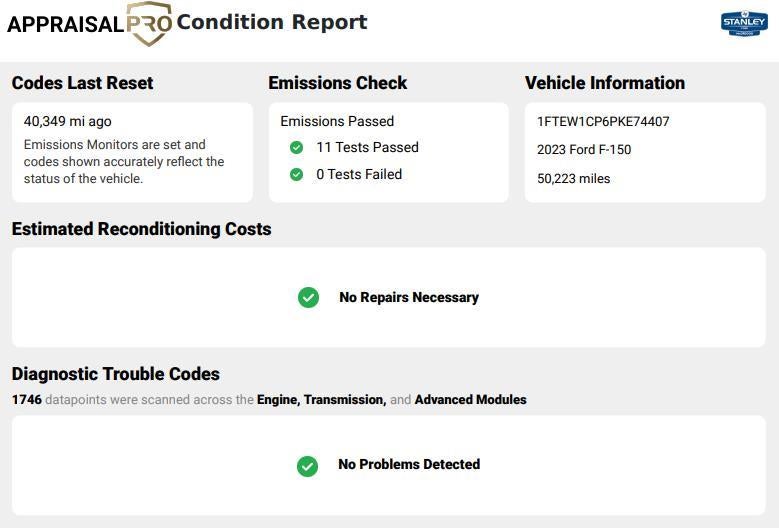Click the Condition Report title
This screenshot has height=528, width=779.
(x=271, y=22)
